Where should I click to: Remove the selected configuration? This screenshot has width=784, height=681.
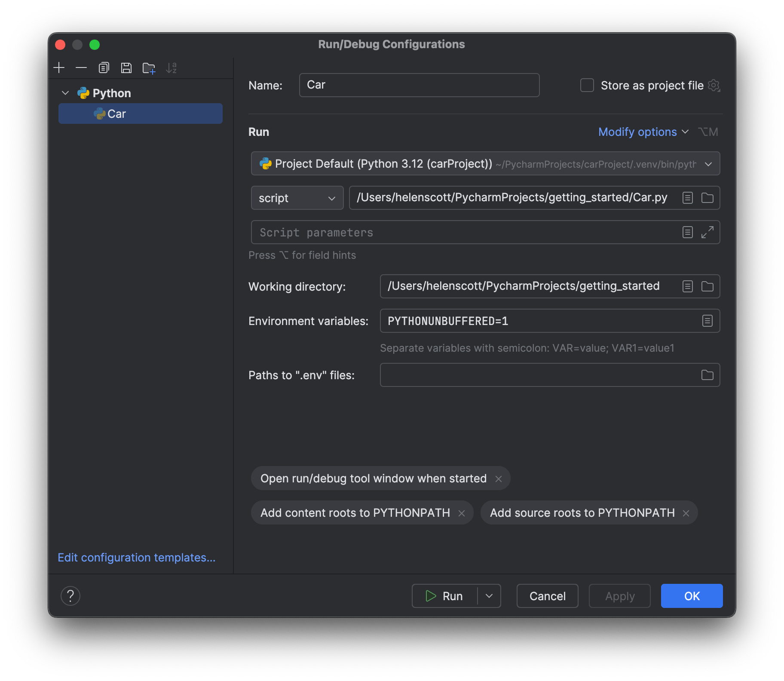81,67
